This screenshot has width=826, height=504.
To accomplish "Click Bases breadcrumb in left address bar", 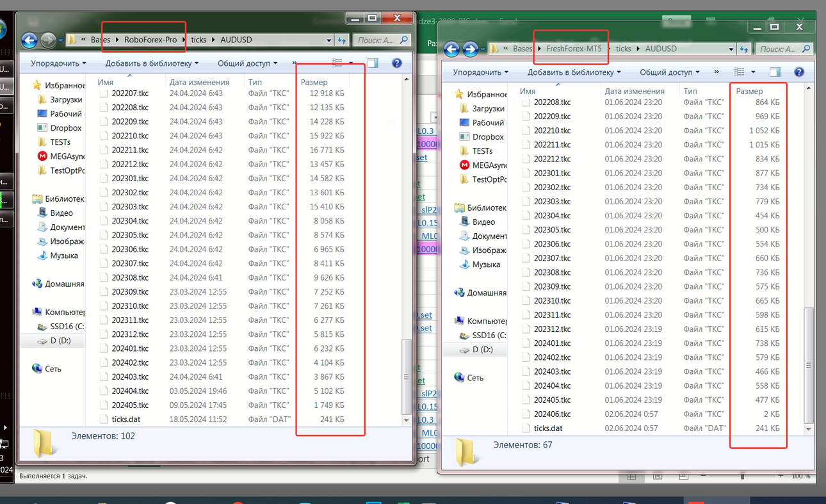I will (101, 40).
